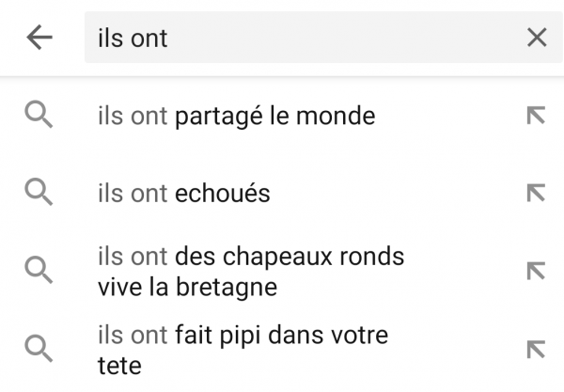Insert 'chapeaux ronds' suggestion via its arrow

(536, 271)
